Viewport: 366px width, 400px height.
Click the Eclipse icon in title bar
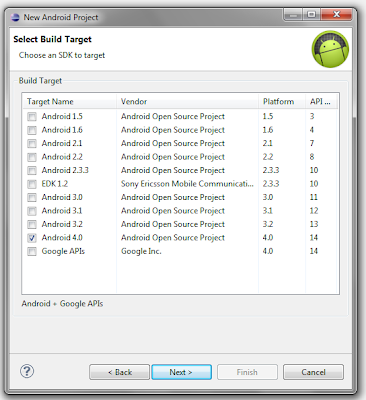tap(15, 17)
